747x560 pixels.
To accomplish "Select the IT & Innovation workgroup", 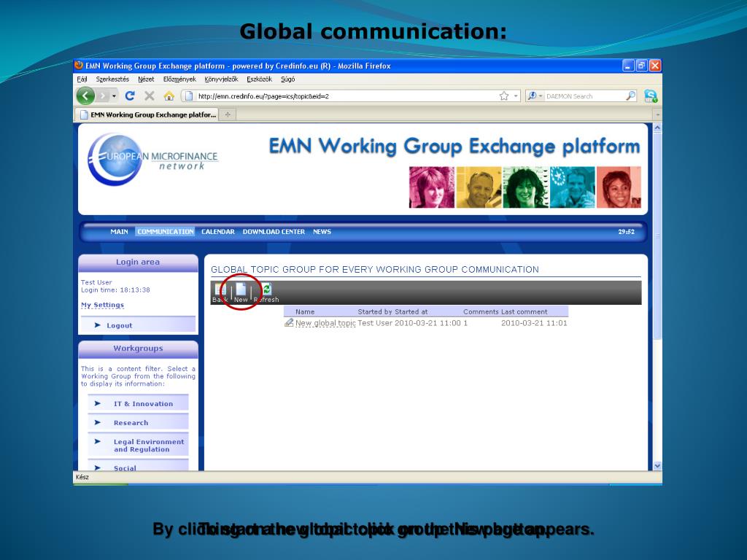I will coord(138,403).
